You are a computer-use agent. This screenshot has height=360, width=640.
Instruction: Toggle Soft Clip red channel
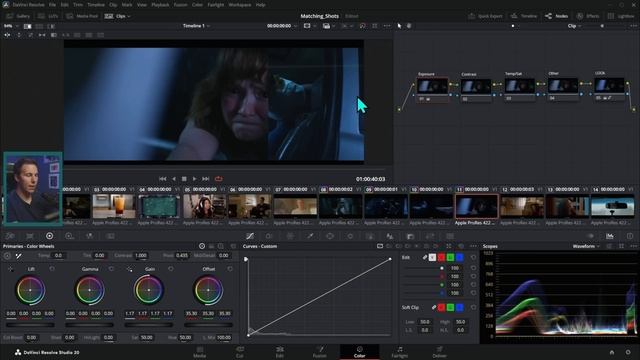pyautogui.click(x=441, y=307)
